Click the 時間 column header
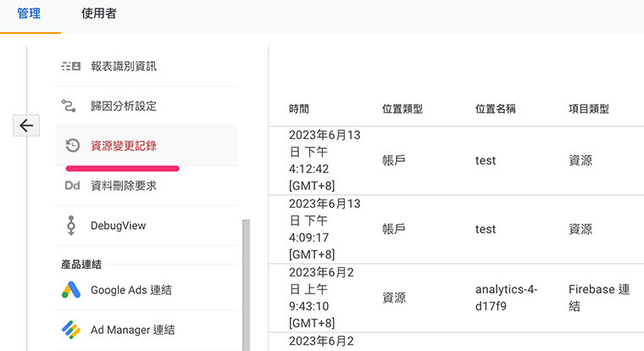 tap(299, 109)
